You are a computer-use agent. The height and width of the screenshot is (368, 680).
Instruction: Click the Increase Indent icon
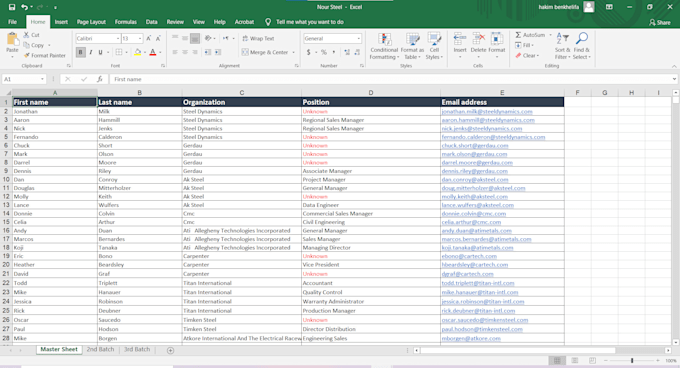click(218, 52)
